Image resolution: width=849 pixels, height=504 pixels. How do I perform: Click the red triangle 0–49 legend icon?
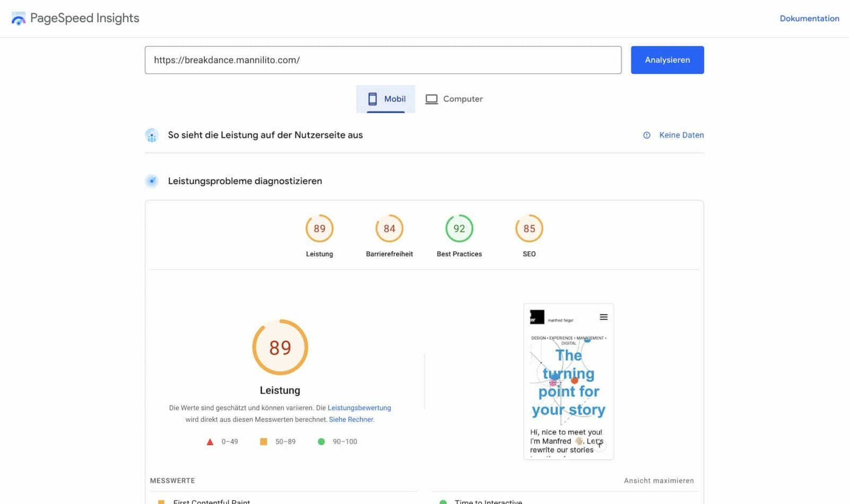click(x=210, y=442)
